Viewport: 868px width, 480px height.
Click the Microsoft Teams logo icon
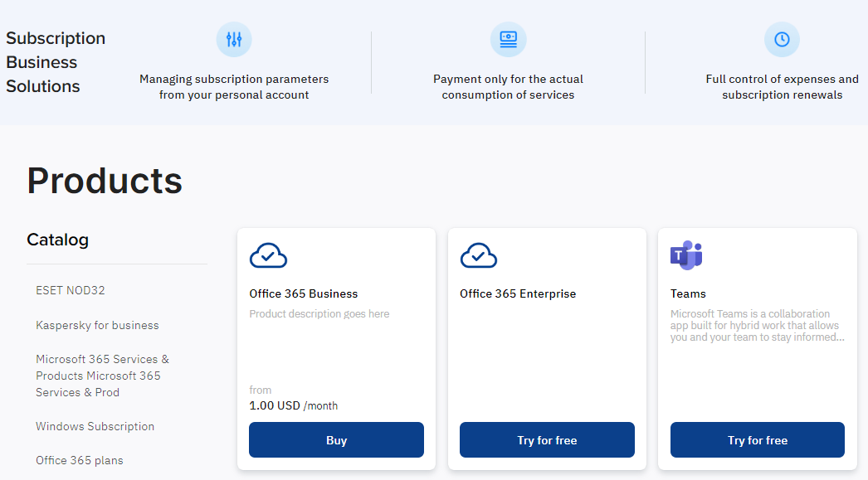686,255
